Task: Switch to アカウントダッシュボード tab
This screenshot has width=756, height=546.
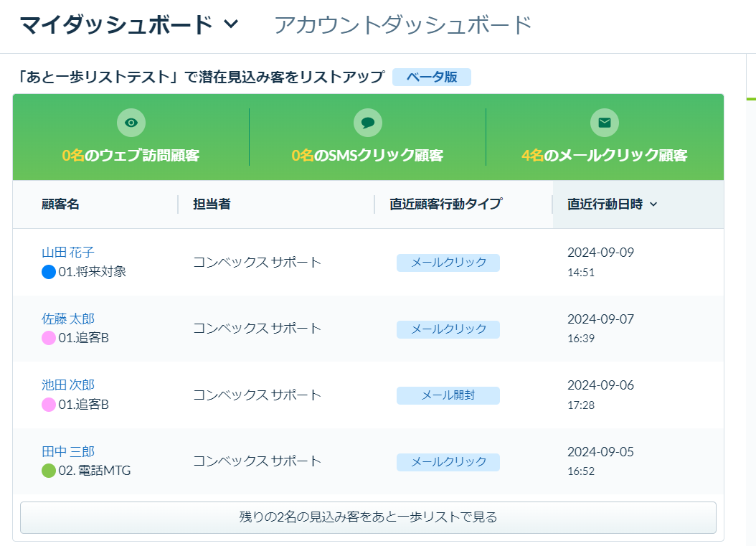Action: tap(403, 25)
